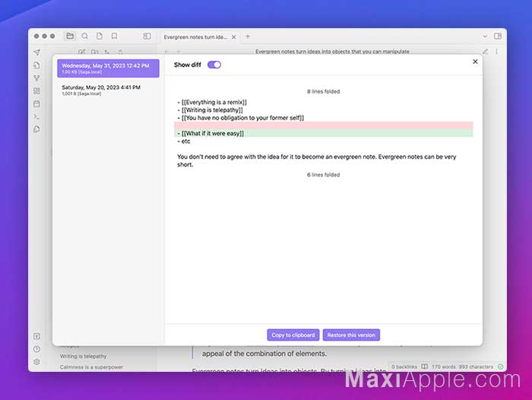Click the pencil edit mode icon
Screen dimensions: 532x400
485,52
